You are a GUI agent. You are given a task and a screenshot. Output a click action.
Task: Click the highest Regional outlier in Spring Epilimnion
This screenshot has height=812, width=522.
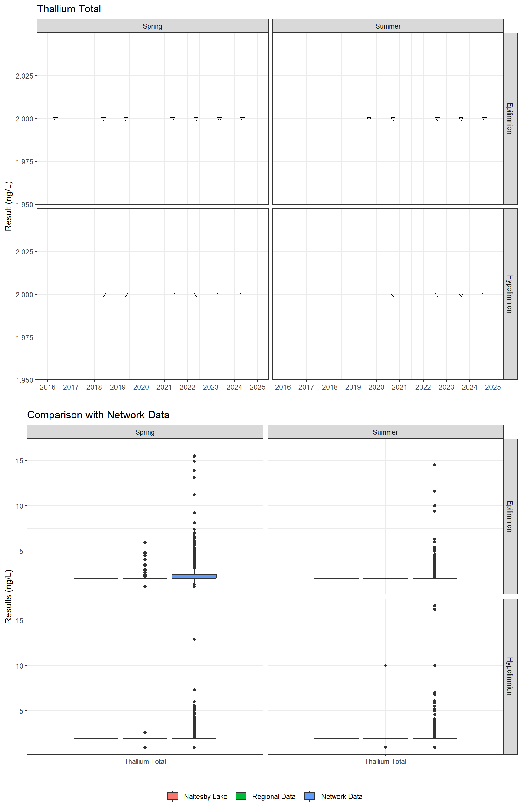click(x=145, y=543)
